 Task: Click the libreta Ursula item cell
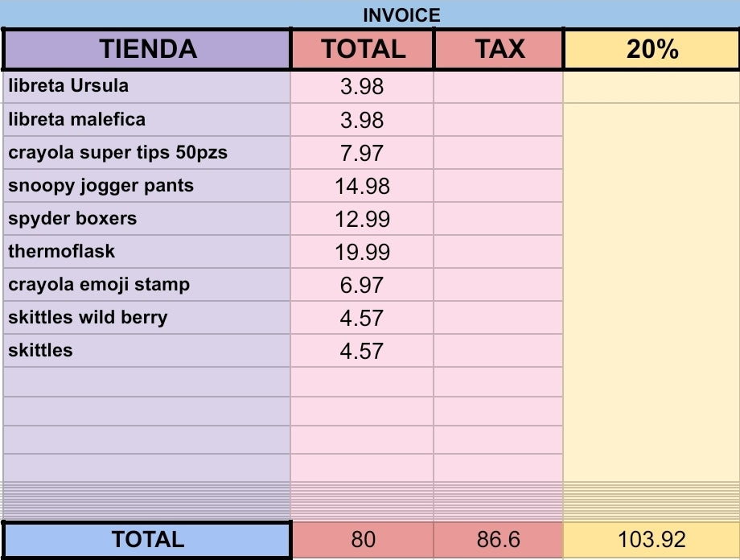tap(147, 86)
